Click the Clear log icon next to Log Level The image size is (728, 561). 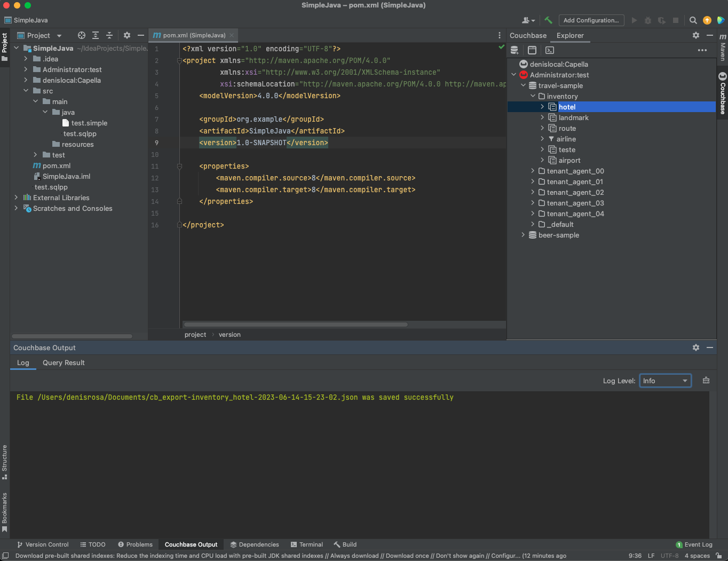[706, 381]
